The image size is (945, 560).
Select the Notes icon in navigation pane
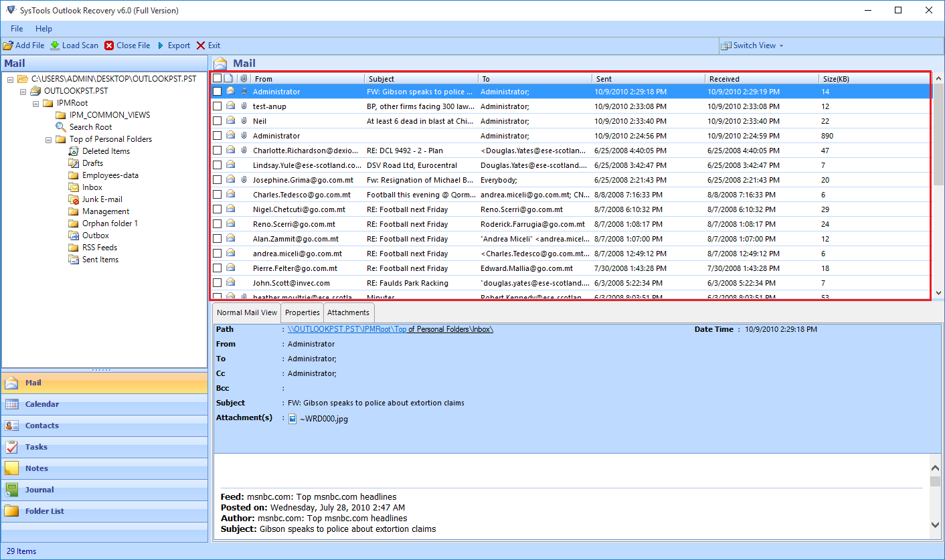[11, 468]
